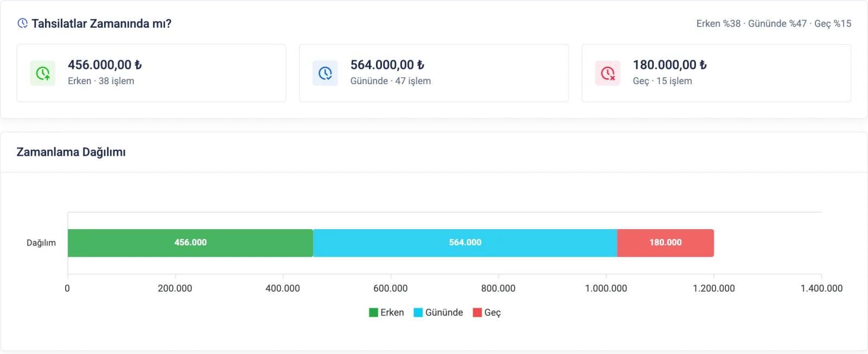Click the 'Erken %38 · Gününde %47 · Geç %15' summary
The height and width of the screenshot is (354, 868).
pyautogui.click(x=774, y=23)
